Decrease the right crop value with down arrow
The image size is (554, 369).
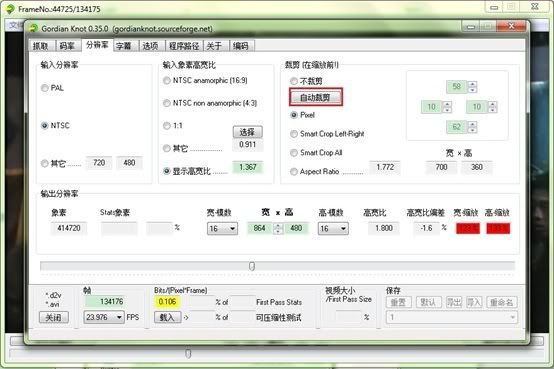(493, 110)
